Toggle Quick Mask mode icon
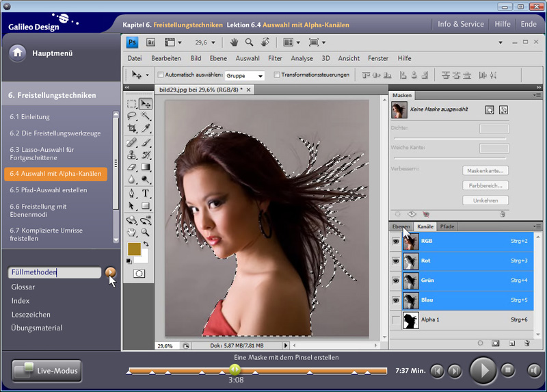 click(139, 273)
